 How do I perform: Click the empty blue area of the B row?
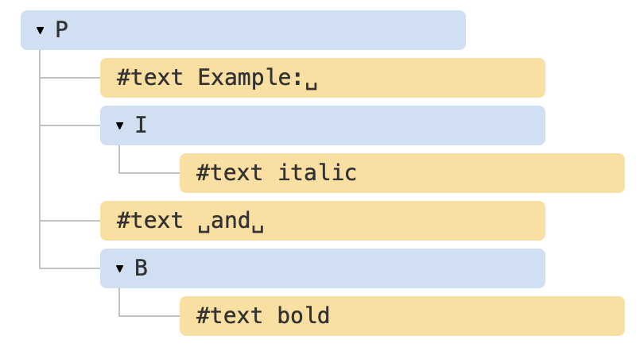tap(346, 268)
